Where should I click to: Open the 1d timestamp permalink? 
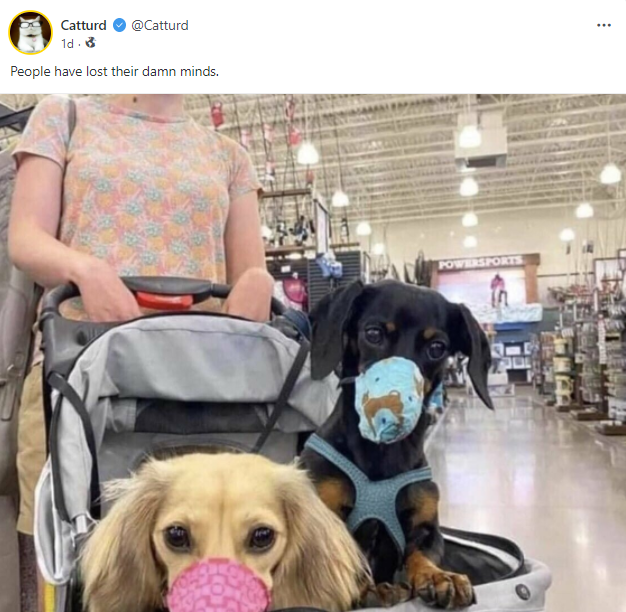67,43
